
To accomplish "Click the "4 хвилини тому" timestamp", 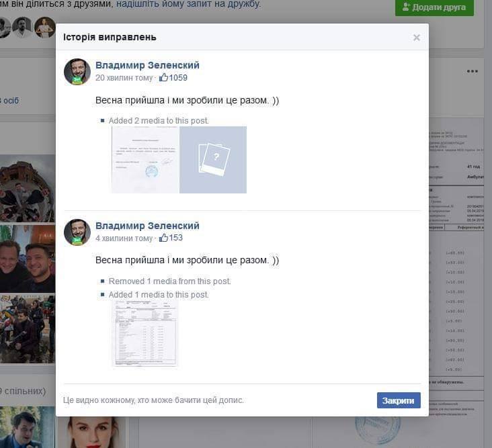I will [x=124, y=238].
